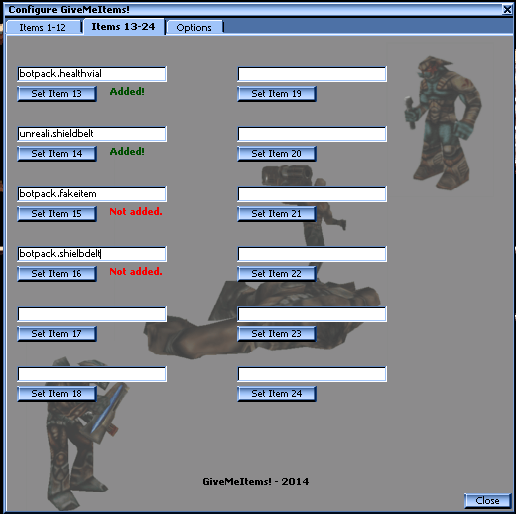Click the Set Item 13 button
Screen dimensions: 516x514
coord(57,94)
